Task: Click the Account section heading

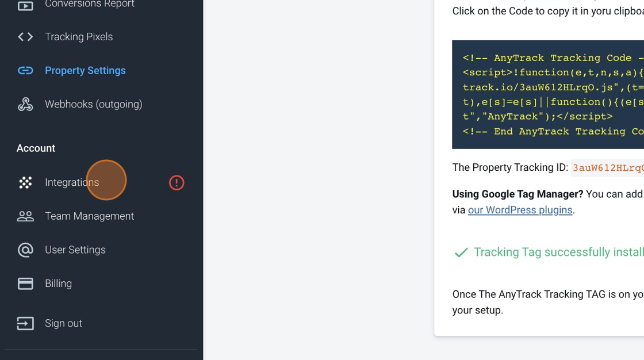Action: point(36,148)
